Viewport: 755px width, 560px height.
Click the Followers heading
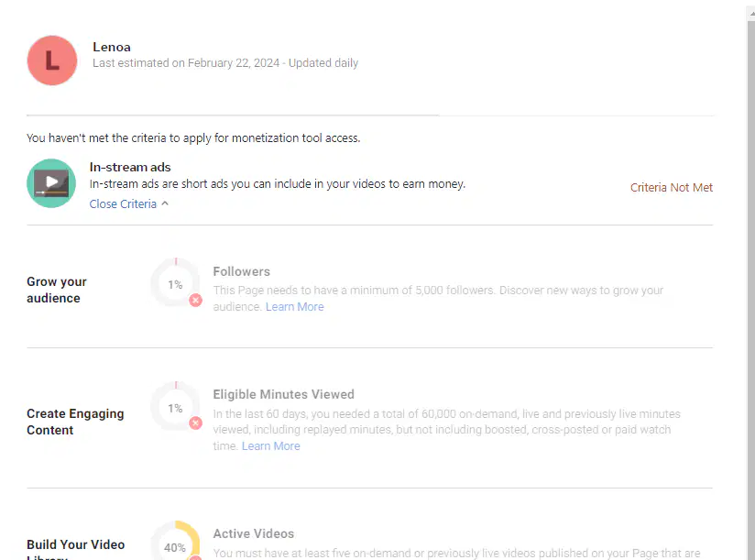(241, 271)
